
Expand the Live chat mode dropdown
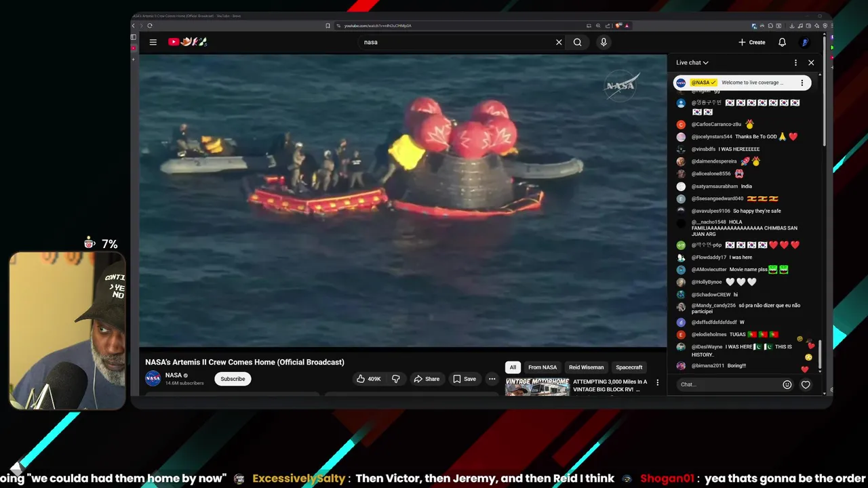point(692,62)
